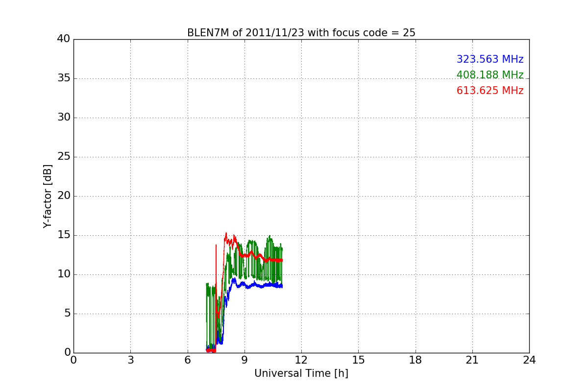The width and height of the screenshot is (588, 392).
Task: Click x-axis tick label '21'
Action: point(472,360)
